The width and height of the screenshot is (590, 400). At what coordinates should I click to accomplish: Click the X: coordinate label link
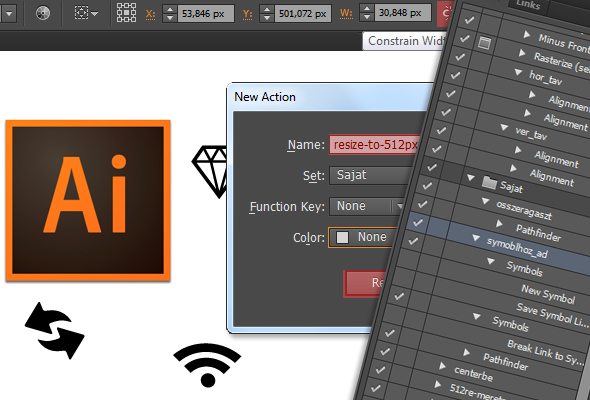point(151,14)
